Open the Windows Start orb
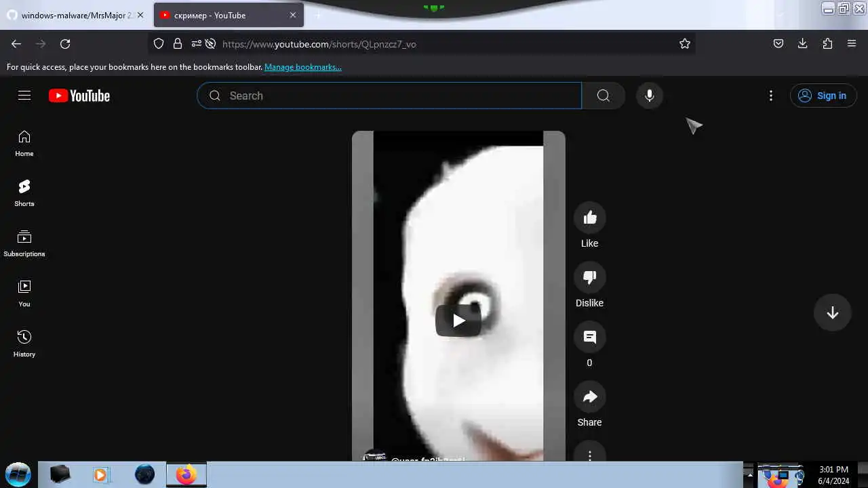The image size is (868, 488). (18, 474)
